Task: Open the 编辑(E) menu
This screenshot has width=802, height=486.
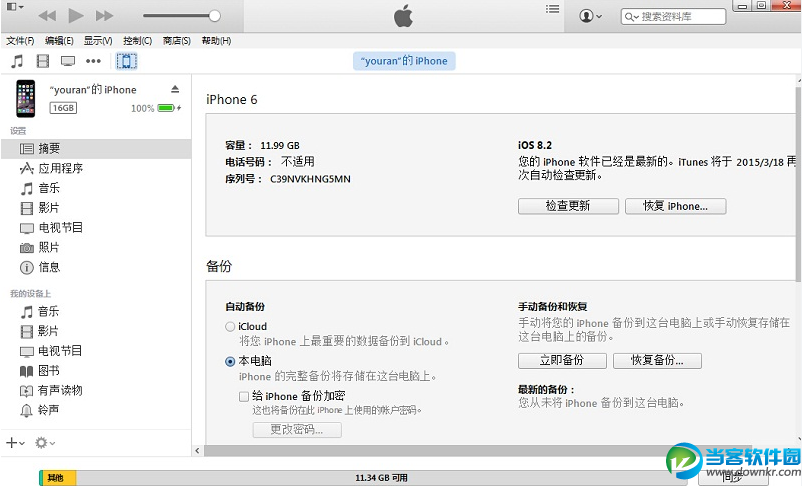Action: pyautogui.click(x=59, y=40)
